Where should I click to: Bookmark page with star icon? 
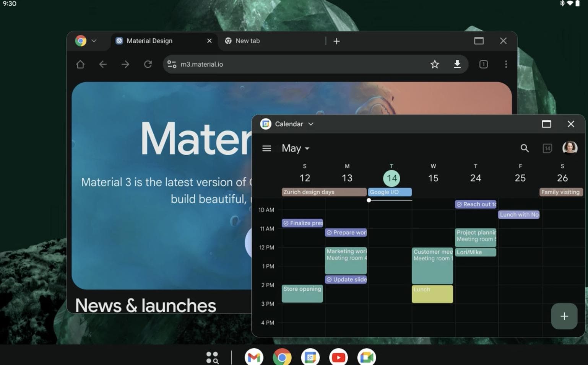[x=435, y=64]
